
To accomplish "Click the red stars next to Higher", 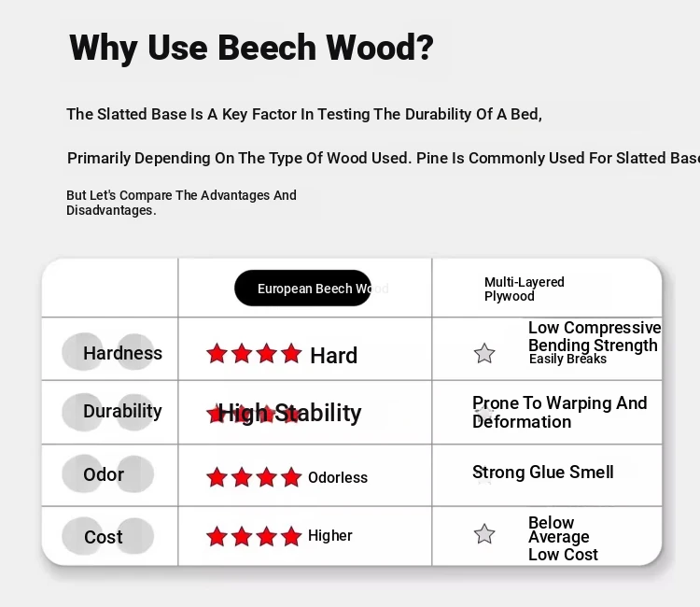I will pos(254,536).
